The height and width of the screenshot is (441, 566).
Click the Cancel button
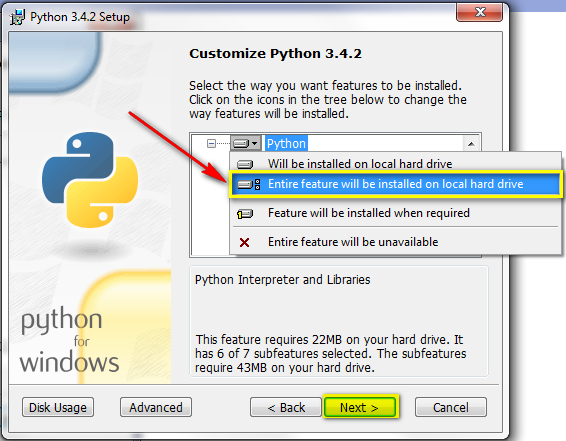point(451,407)
